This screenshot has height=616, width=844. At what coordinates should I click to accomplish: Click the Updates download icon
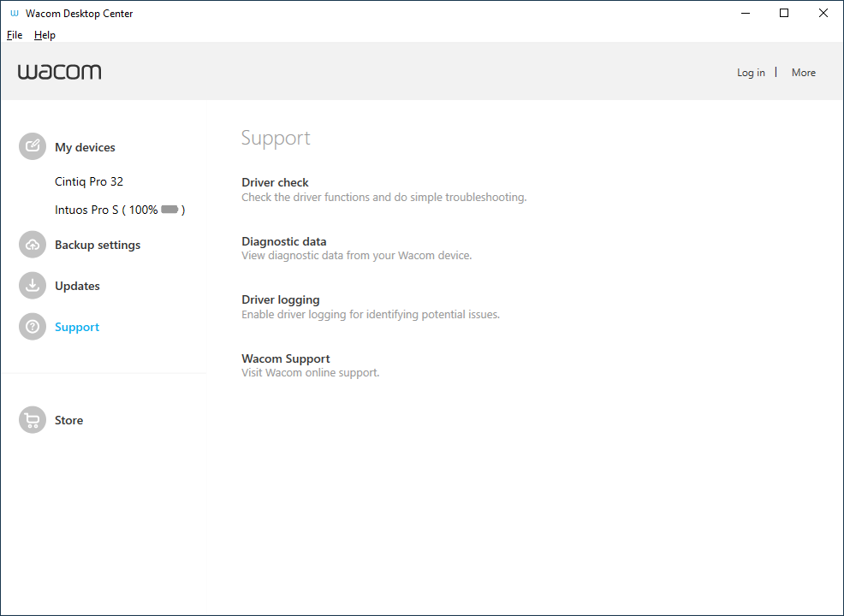coord(33,285)
